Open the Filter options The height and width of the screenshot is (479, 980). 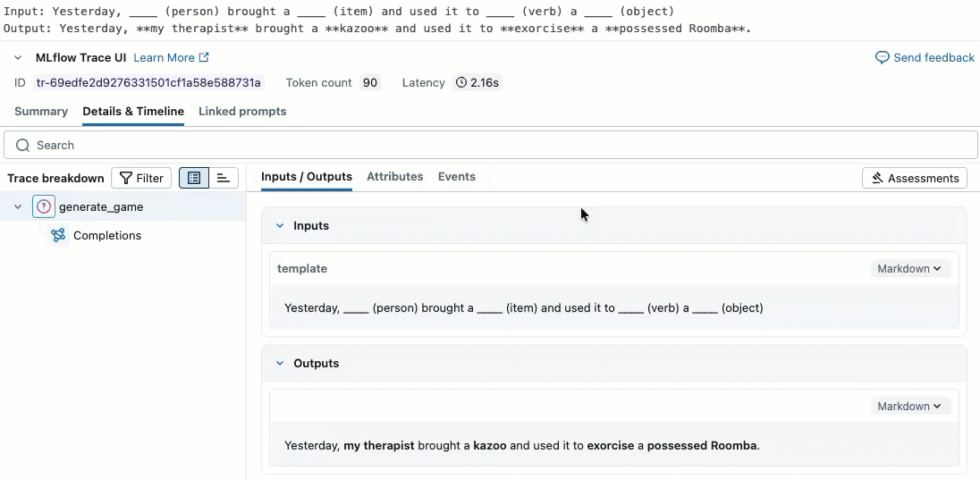(x=141, y=178)
